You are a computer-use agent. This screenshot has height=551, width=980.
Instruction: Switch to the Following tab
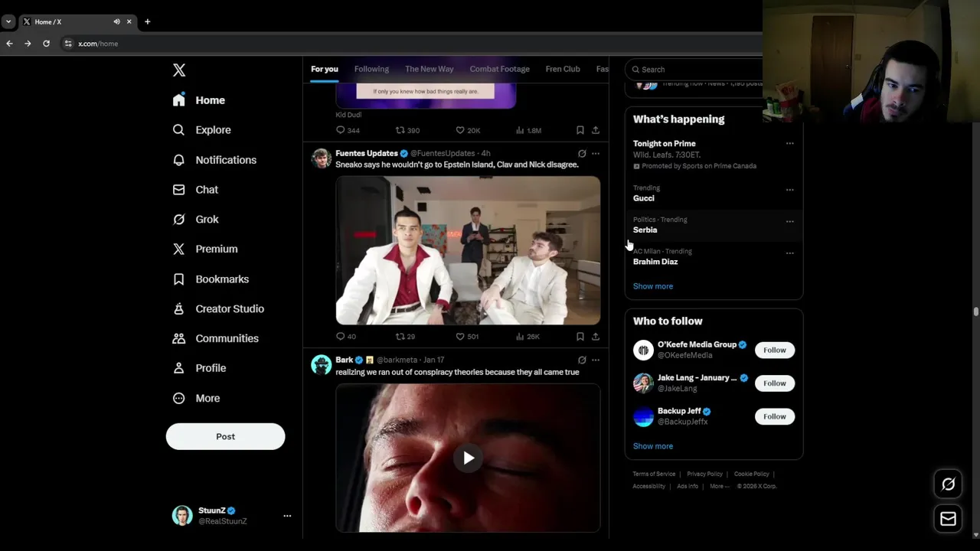click(x=371, y=69)
